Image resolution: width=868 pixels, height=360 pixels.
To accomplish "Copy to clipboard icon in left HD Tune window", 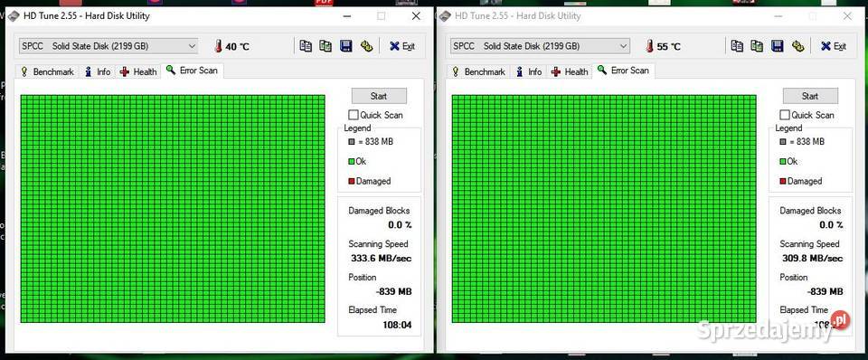I will 306,46.
